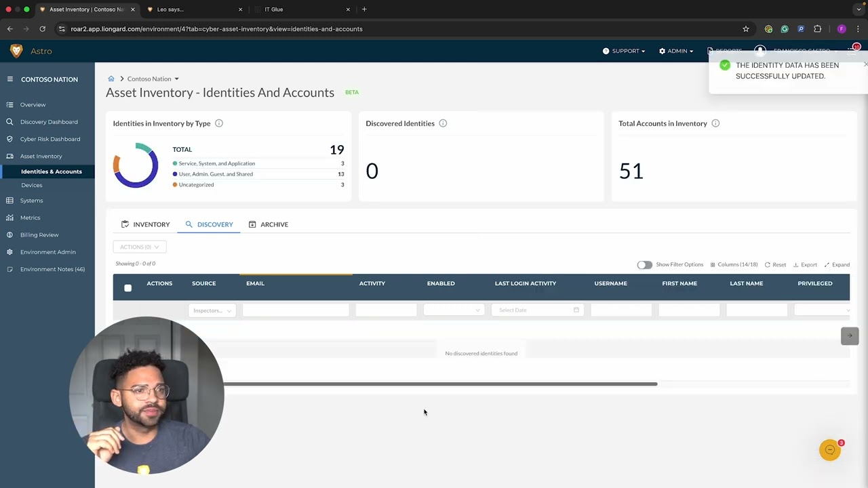868x488 pixels.
Task: Open the Inspectors source filter dropdown
Action: pos(212,310)
